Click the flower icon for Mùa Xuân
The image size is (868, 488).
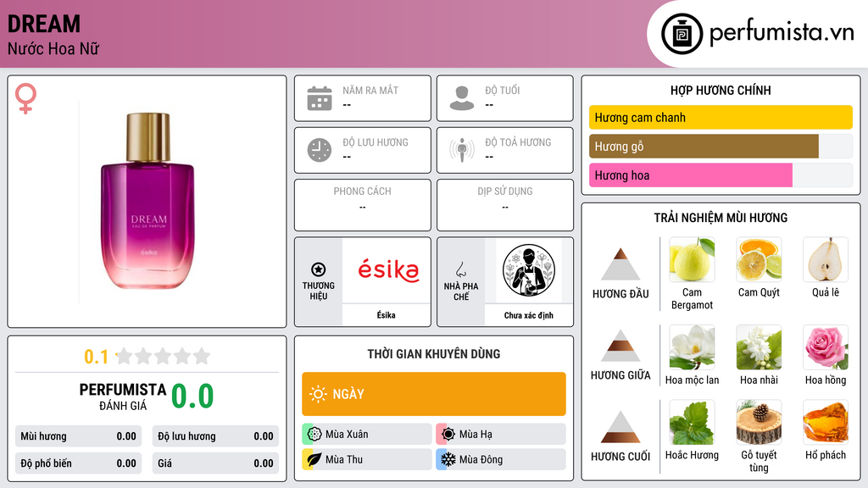pyautogui.click(x=314, y=434)
